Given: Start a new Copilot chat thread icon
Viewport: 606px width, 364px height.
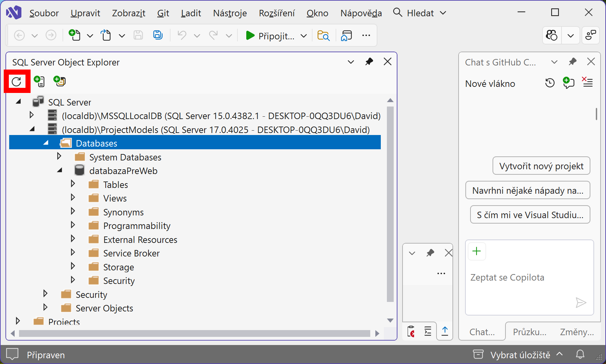Looking at the screenshot, I should click(569, 83).
